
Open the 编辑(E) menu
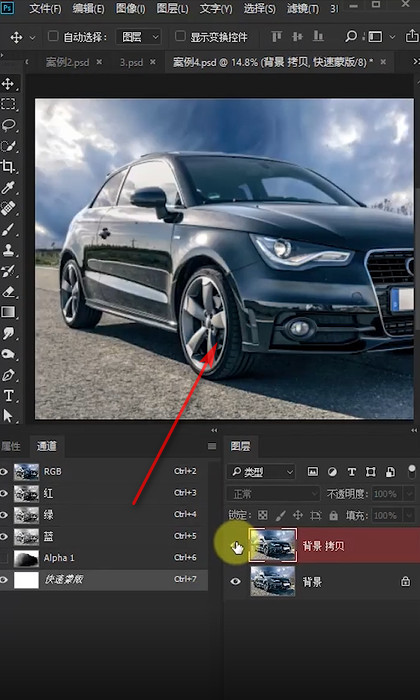(88, 8)
